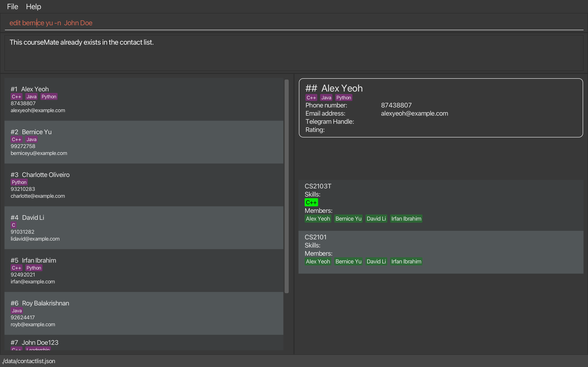Click Bernice Yu member tag in CS2101
Image resolution: width=588 pixels, height=367 pixels.
tap(348, 261)
